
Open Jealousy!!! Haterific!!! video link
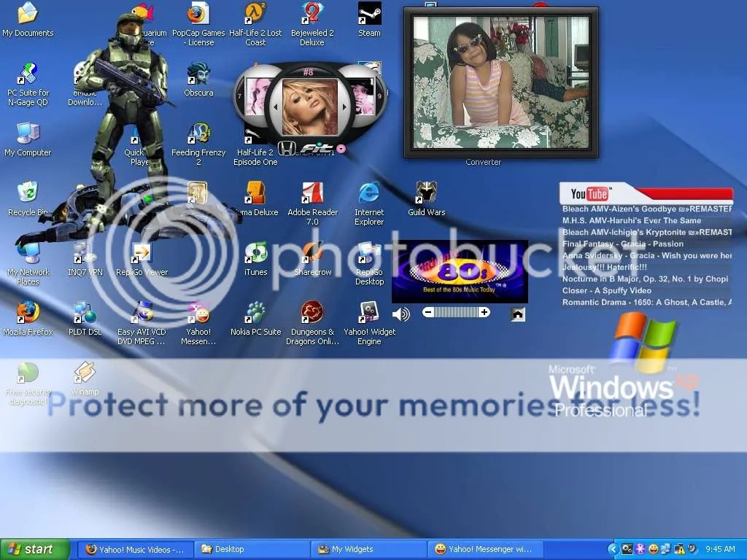(x=605, y=267)
